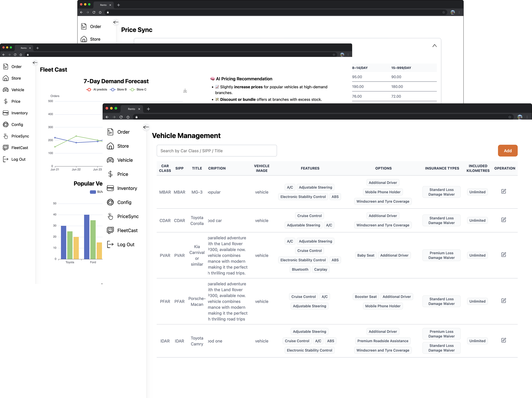Open Store in Fleet Cast window sidebar
This screenshot has height=398, width=532.
(x=12, y=78)
